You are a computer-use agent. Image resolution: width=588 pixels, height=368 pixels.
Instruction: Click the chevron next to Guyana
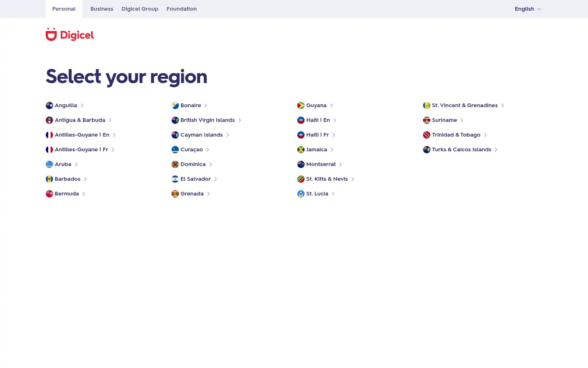click(332, 105)
